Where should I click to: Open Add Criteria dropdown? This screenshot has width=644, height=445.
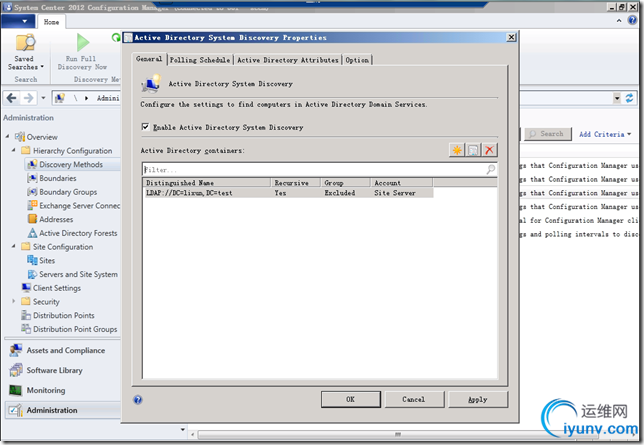(x=605, y=134)
